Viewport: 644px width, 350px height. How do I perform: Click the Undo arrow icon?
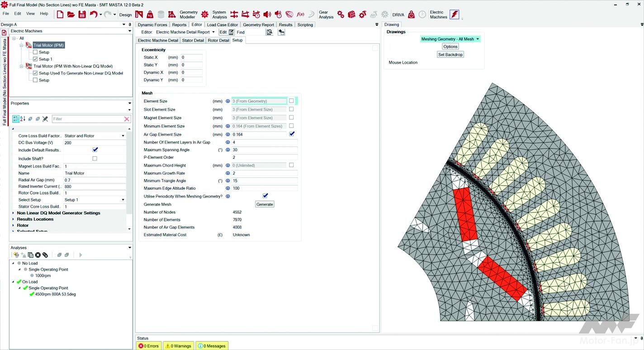coord(93,14)
